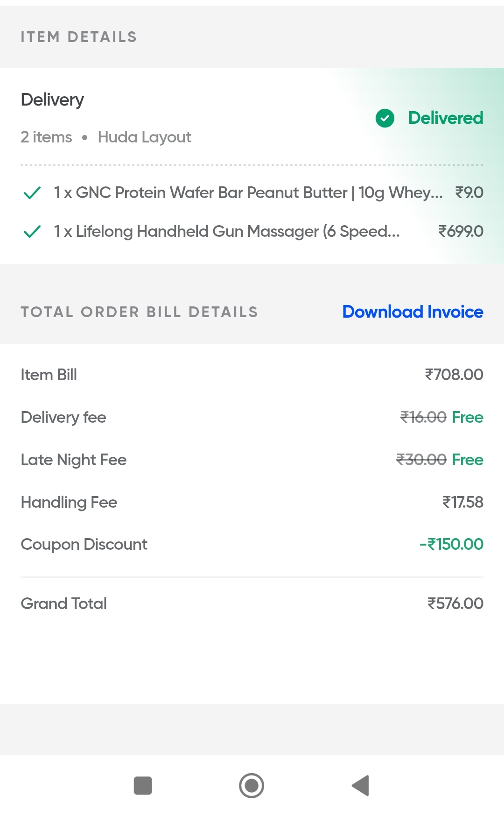
Task: Tap the Handling Fee ₹17.58 amount
Action: point(462,502)
